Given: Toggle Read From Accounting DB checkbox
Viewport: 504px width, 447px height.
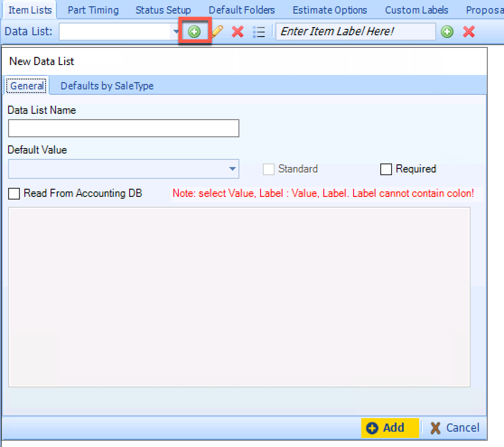Looking at the screenshot, I should tap(14, 194).
